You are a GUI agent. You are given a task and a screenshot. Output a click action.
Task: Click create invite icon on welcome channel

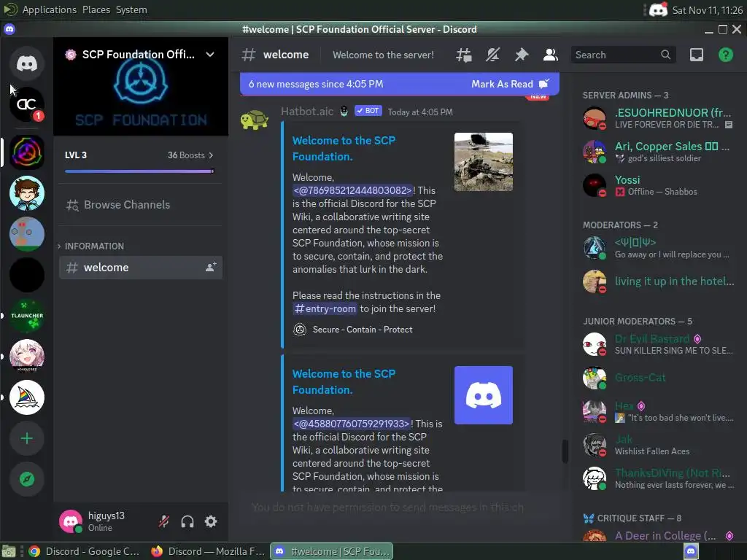[x=211, y=267]
